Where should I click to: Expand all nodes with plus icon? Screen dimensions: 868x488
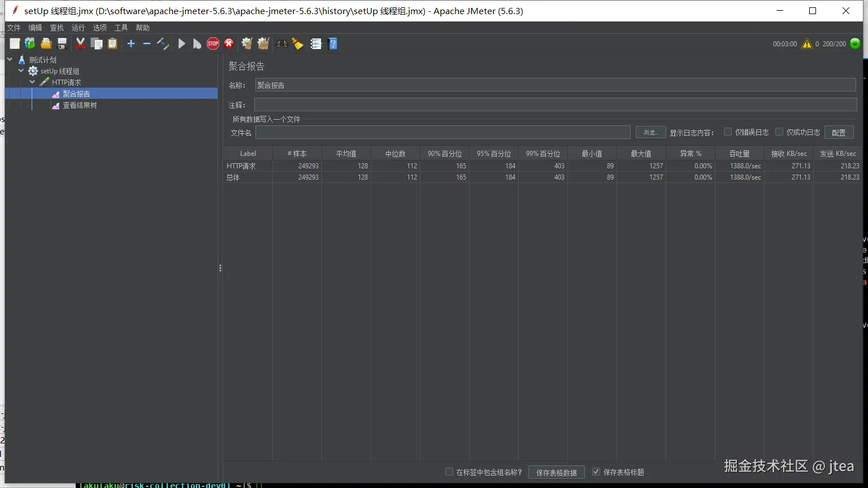[131, 43]
